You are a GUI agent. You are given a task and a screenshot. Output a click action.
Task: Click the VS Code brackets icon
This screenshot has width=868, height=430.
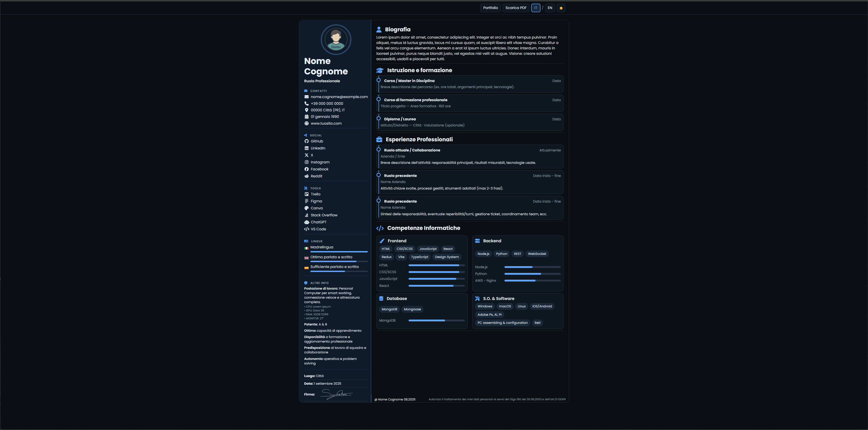coord(306,229)
